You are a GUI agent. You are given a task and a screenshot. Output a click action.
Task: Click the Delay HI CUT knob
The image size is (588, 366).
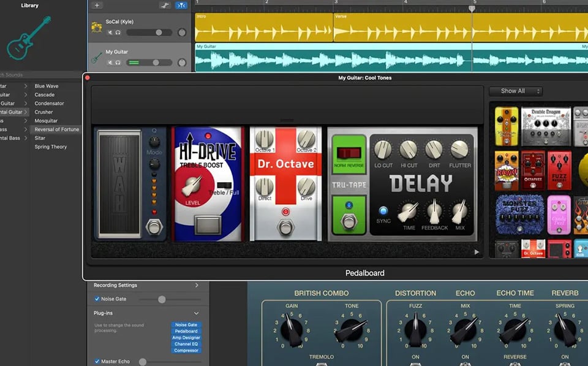(409, 150)
